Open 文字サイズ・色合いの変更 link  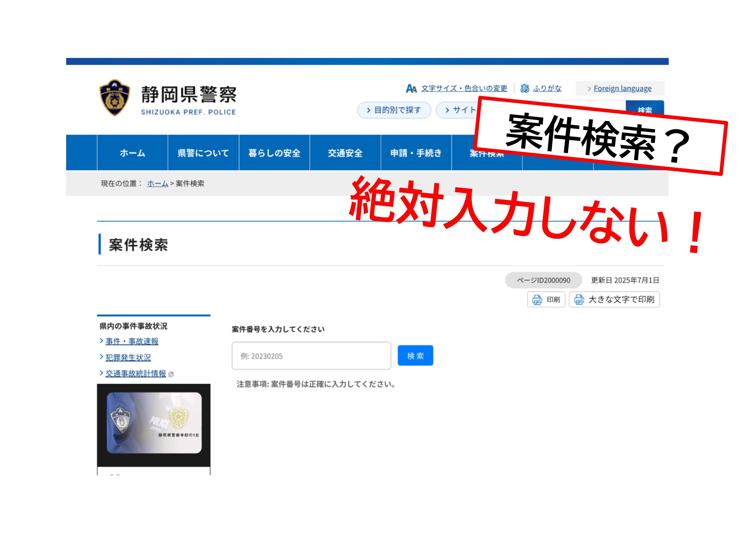point(464,89)
